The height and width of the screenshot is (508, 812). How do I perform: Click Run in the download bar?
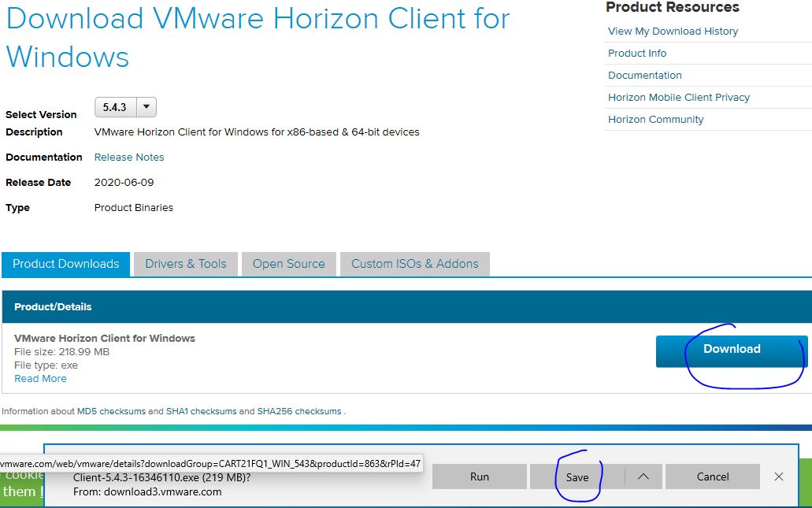point(480,476)
